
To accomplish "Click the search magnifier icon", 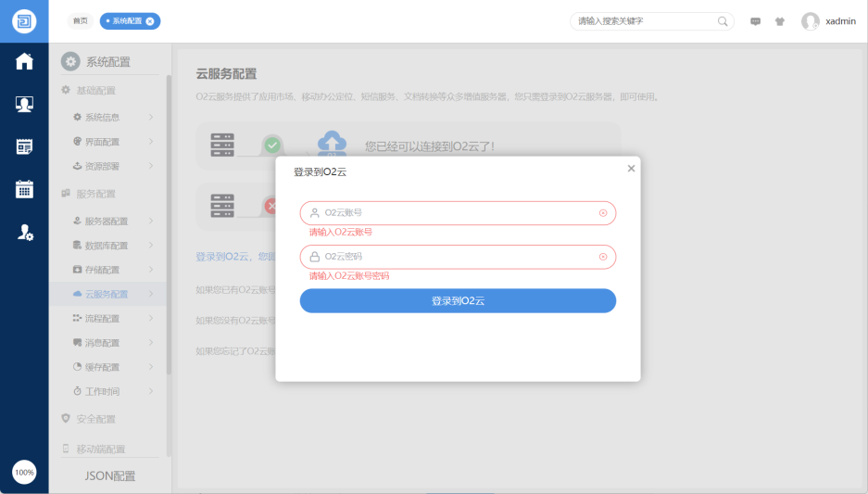I will (x=723, y=20).
